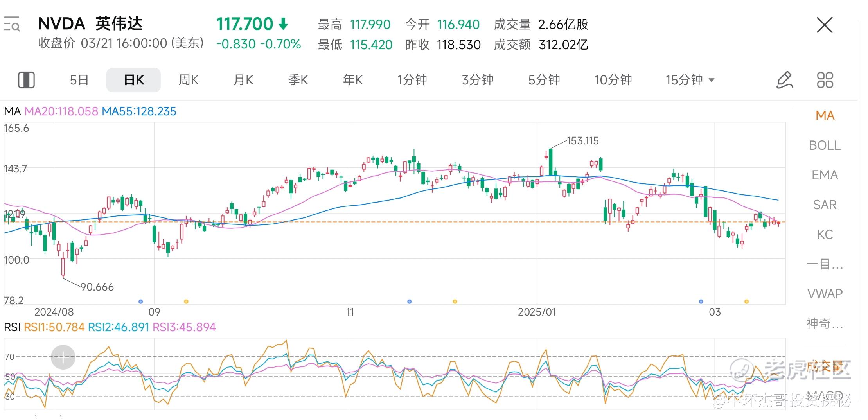Click the yellow event dot before 2025/01
The width and height of the screenshot is (868, 420).
pyautogui.click(x=455, y=302)
